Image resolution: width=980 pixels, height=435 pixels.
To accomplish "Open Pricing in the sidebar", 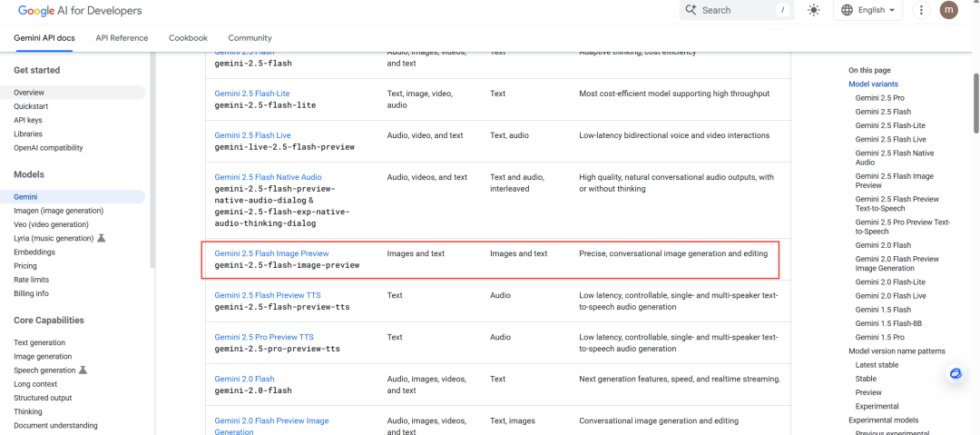I will [25, 266].
